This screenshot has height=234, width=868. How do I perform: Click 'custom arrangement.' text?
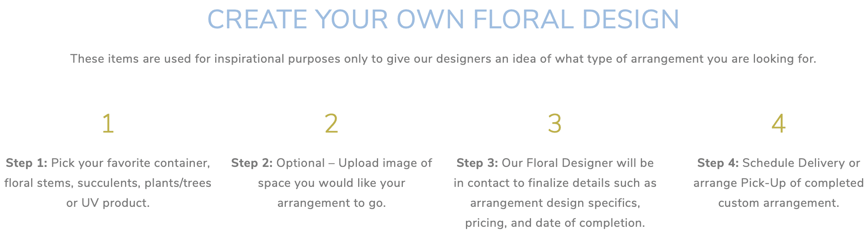779,203
